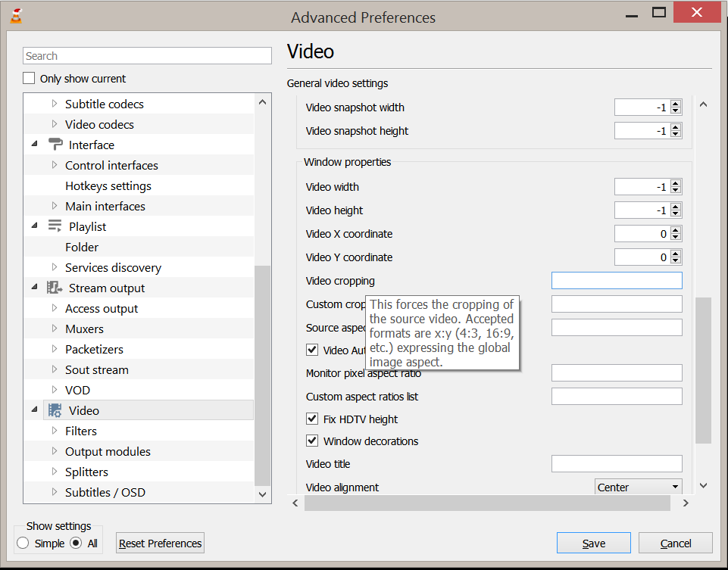The width and height of the screenshot is (728, 570).
Task: Click Monitor pixel aspect ratio field
Action: (617, 373)
